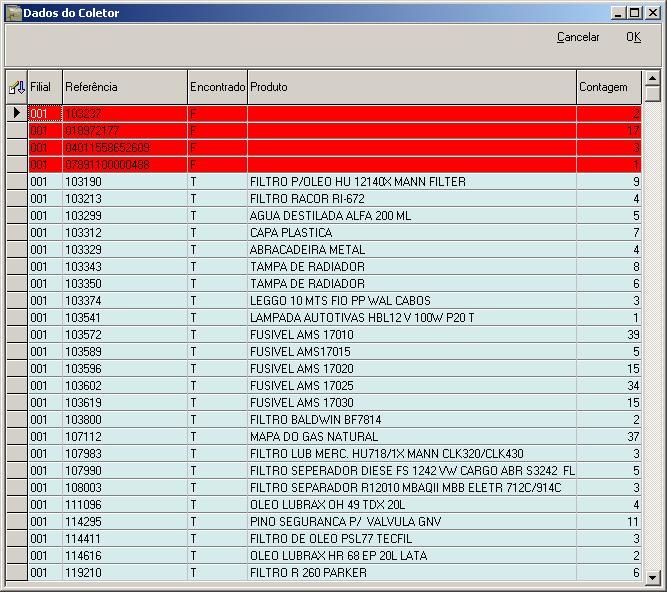
Task: Maximize the Dados do Coletor window
Action: 635,12
